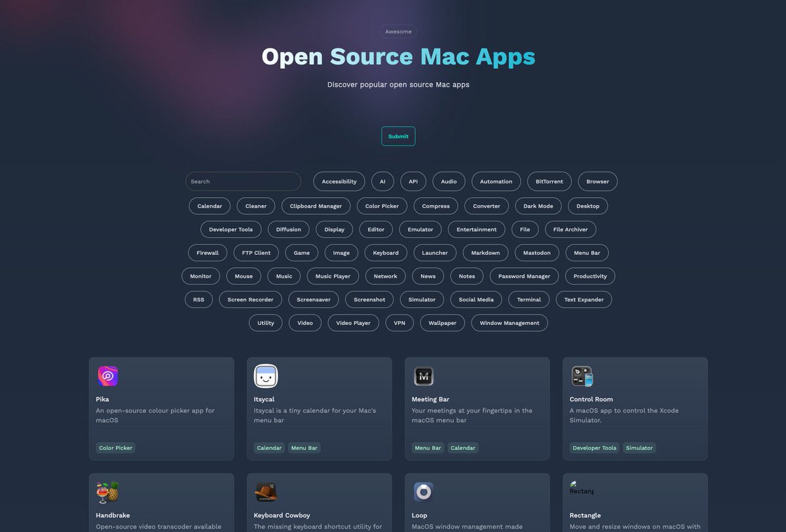This screenshot has height=532, width=786.
Task: Click the Calendar tag on Itsycal card
Action: (x=269, y=448)
